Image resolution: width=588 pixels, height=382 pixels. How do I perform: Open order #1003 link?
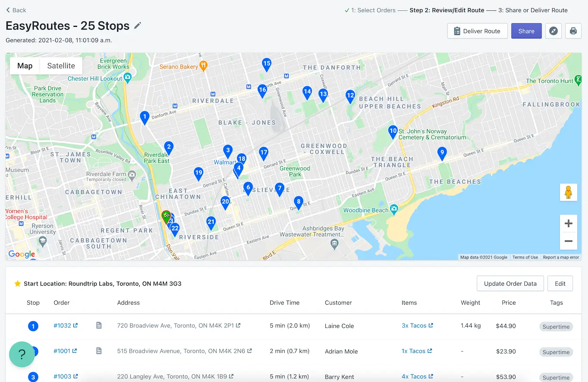click(x=66, y=376)
